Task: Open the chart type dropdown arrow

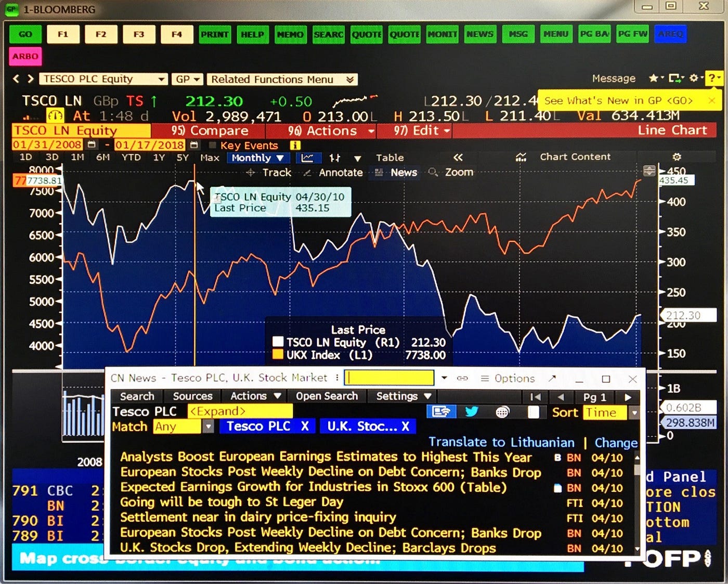Action: pyautogui.click(x=357, y=158)
